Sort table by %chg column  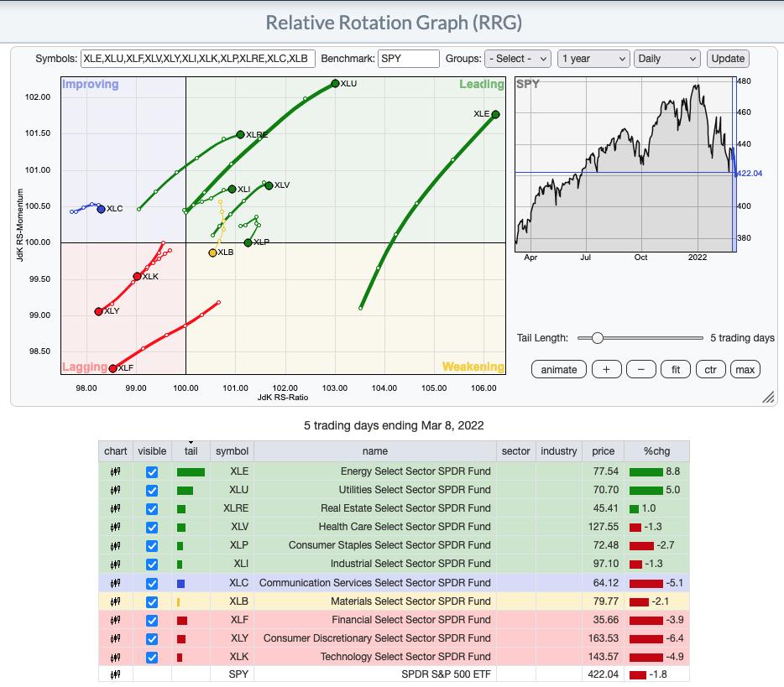(x=656, y=450)
